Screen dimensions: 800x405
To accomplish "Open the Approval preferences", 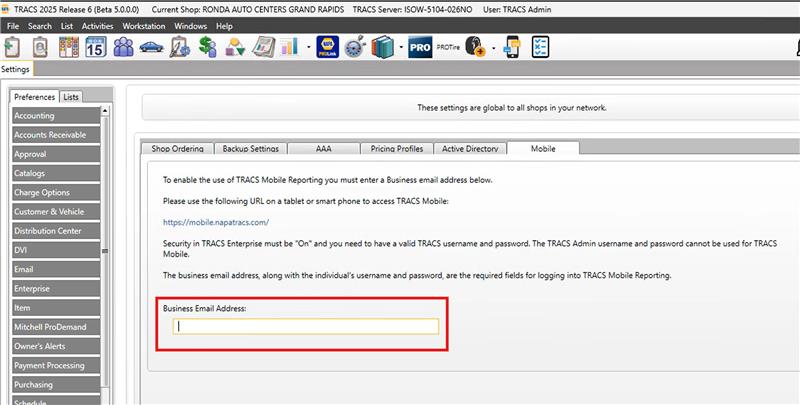I will click(56, 154).
